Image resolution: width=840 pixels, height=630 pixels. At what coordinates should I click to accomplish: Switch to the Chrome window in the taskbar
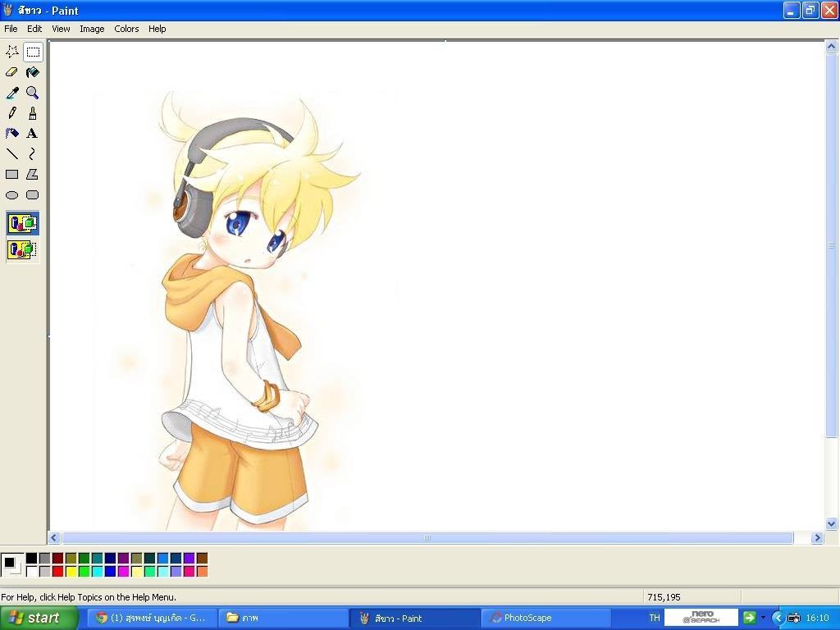click(152, 619)
